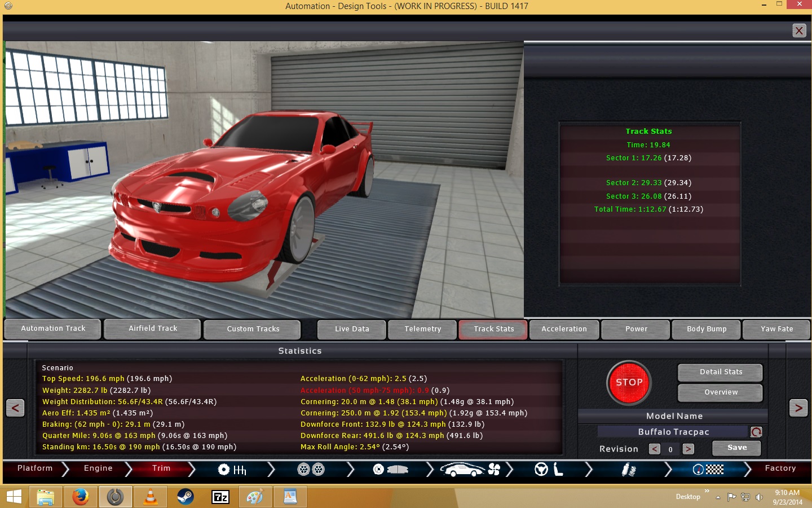Screen dimensions: 812x508
Task: Click the Braking 29.1 m statistic
Action: click(x=113, y=424)
